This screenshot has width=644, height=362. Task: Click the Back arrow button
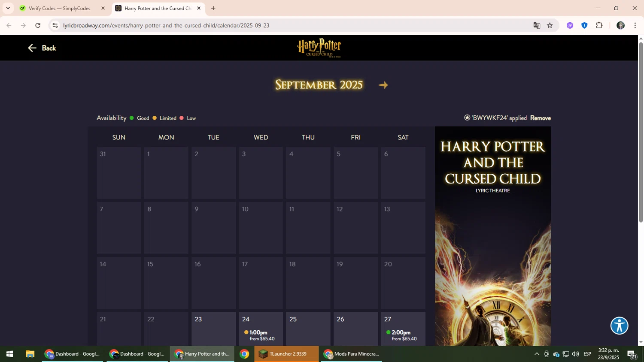(42, 48)
